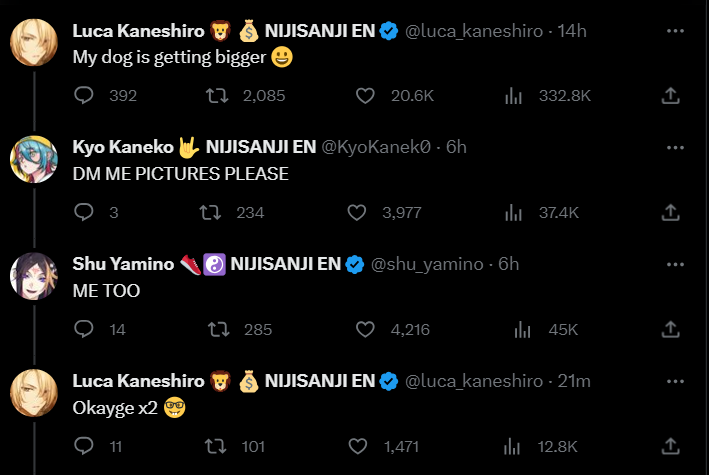Reply to Shu Yamino's ME TOO tweet
The height and width of the screenshot is (475, 709).
pos(85,329)
